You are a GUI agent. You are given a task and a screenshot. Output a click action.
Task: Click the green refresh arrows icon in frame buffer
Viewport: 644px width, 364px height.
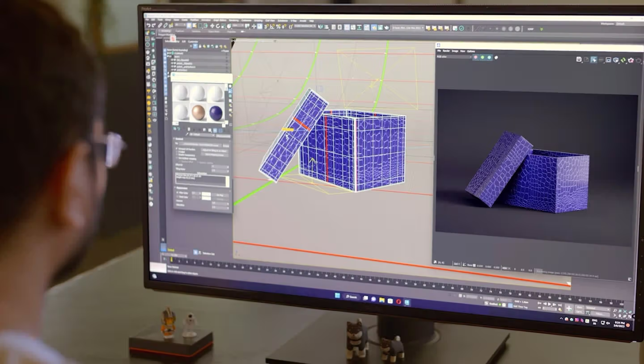pos(623,60)
